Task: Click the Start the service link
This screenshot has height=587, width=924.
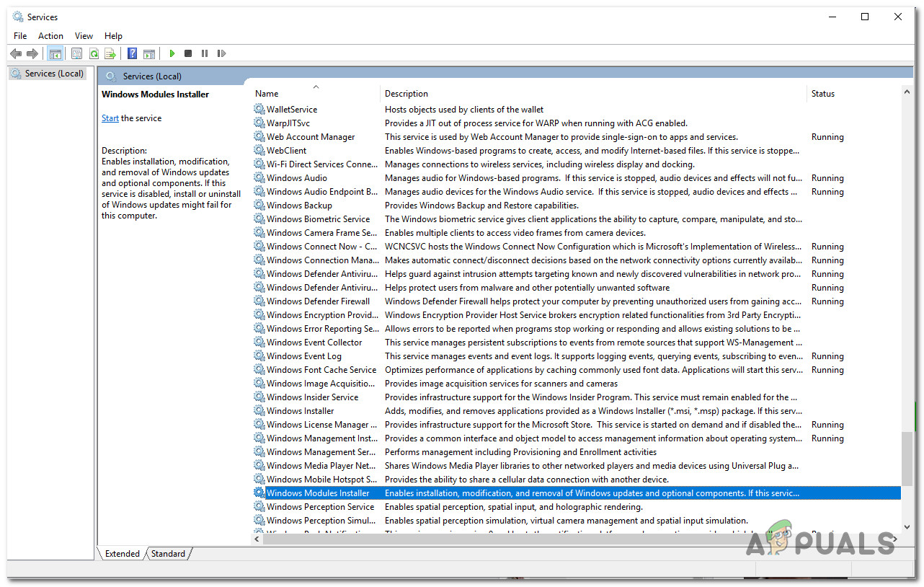Action: [110, 118]
